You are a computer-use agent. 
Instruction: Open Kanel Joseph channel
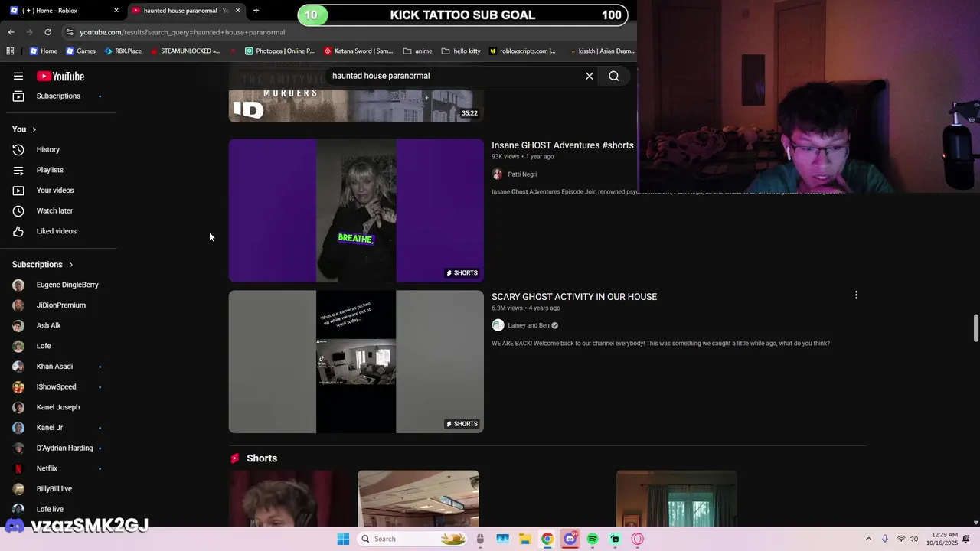pyautogui.click(x=58, y=407)
